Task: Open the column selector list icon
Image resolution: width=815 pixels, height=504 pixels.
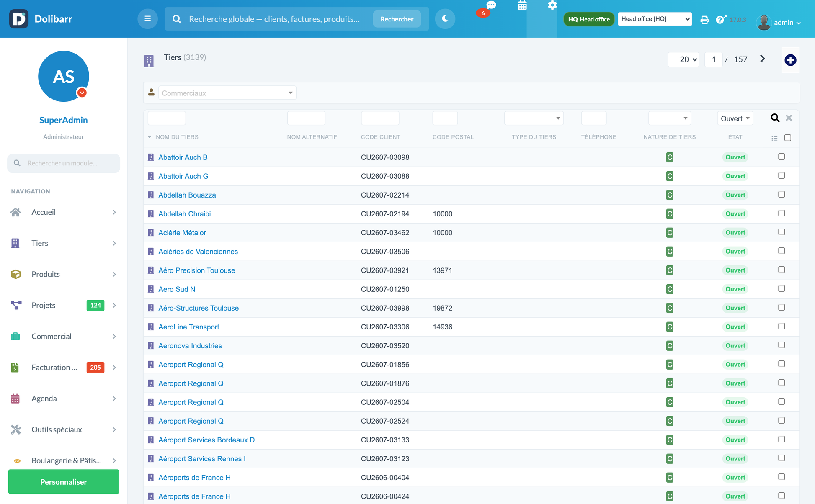Action: (x=774, y=138)
